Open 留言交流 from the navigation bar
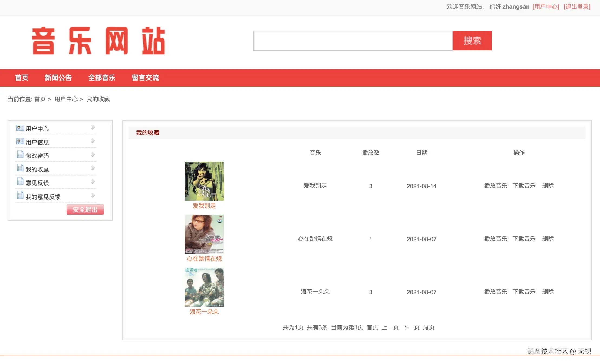Viewport: 600px width, 364px height. pyautogui.click(x=145, y=78)
